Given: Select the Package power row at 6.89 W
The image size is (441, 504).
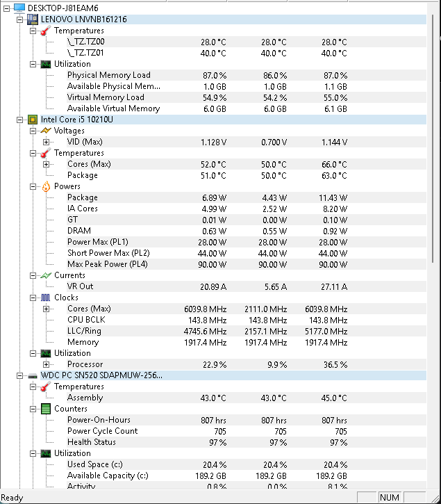Looking at the screenshot, I should [x=246, y=197].
